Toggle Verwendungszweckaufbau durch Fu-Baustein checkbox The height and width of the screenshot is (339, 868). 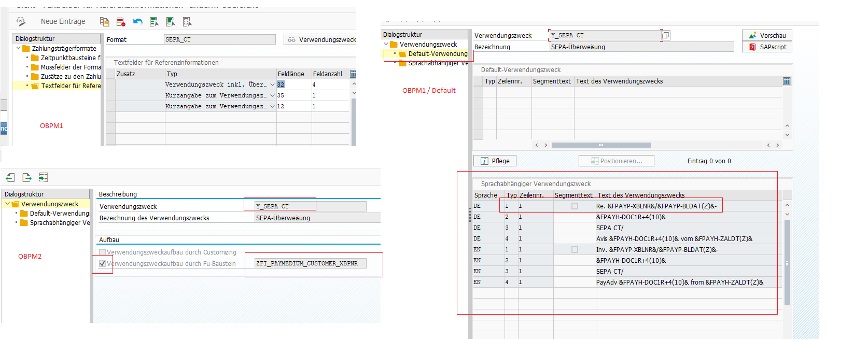click(103, 264)
